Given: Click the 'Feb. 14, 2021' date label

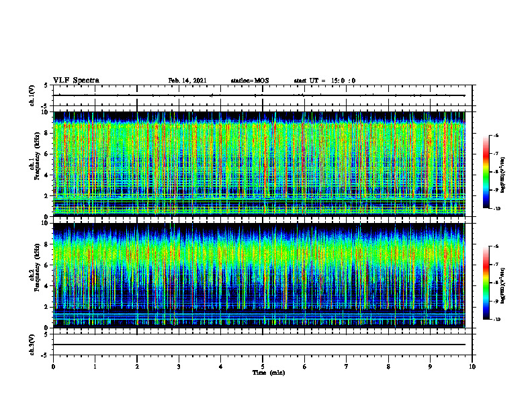Looking at the screenshot, I should tap(187, 81).
